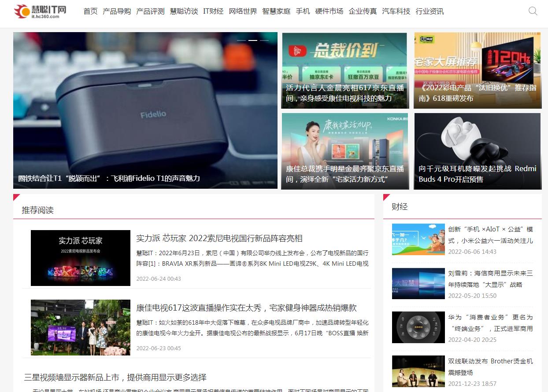Open 双线联动发布 Brother烫金机震撼登场 article

491,367
